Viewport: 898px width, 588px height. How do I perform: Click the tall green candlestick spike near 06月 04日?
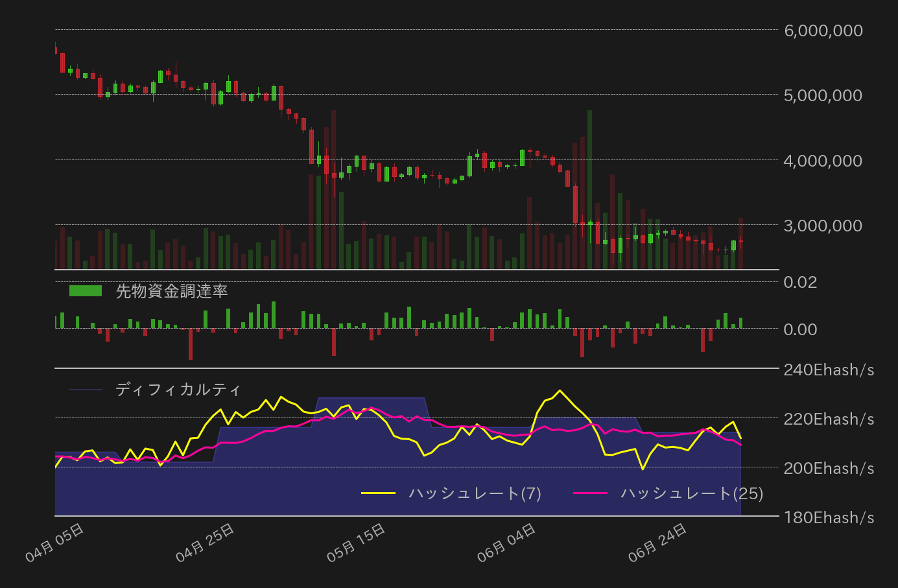click(x=589, y=162)
